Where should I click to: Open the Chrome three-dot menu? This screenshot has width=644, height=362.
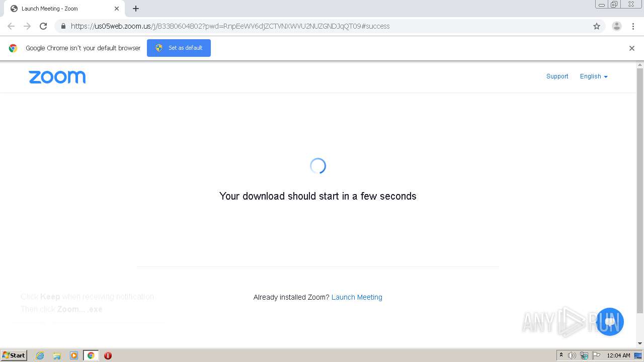[x=633, y=26]
